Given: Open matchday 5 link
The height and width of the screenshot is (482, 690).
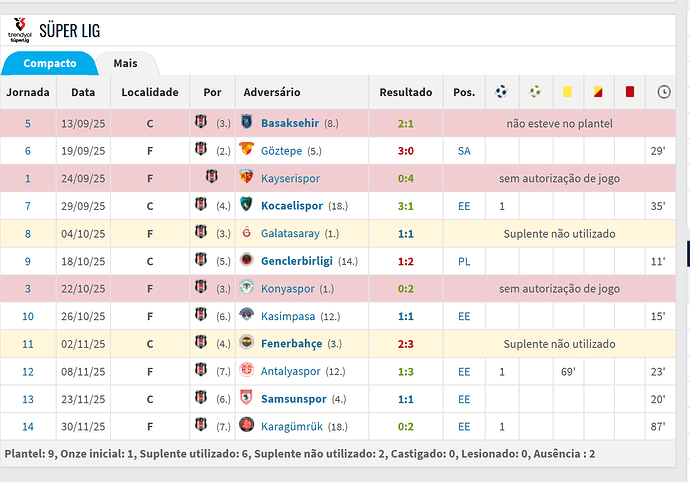Looking at the screenshot, I should [x=28, y=124].
